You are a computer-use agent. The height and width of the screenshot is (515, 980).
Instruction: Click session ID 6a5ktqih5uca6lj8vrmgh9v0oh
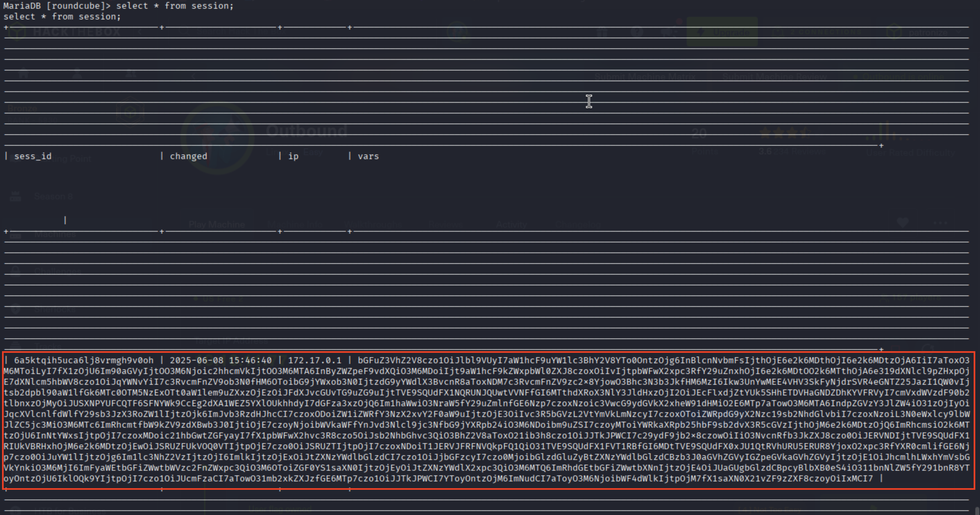tap(84, 360)
